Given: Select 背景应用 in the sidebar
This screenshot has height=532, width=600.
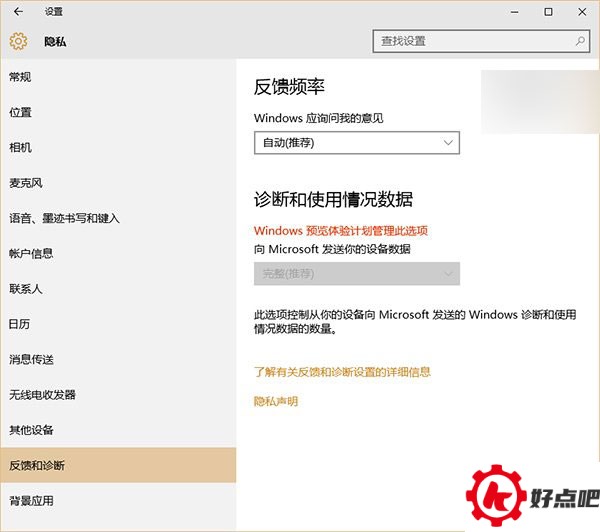Looking at the screenshot, I should click(31, 501).
